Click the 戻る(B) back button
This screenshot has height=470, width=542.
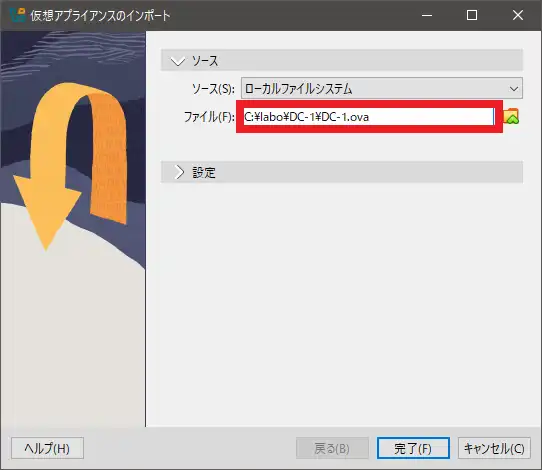coord(332,448)
